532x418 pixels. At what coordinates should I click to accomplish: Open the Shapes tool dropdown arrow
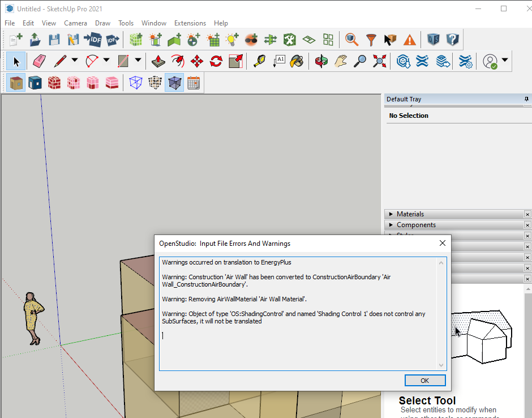[x=138, y=60]
